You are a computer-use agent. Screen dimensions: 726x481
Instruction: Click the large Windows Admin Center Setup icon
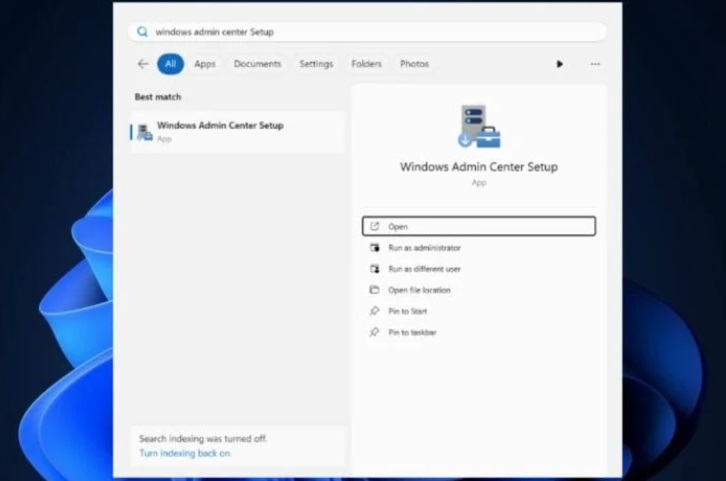479,126
